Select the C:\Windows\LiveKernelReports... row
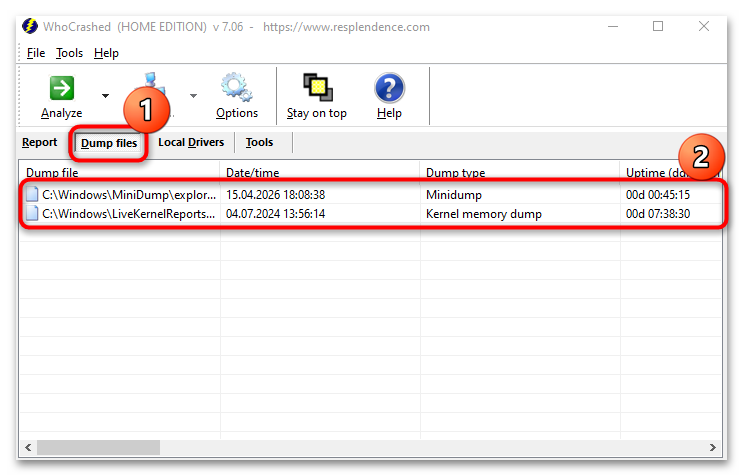The width and height of the screenshot is (743, 476). pos(371,214)
